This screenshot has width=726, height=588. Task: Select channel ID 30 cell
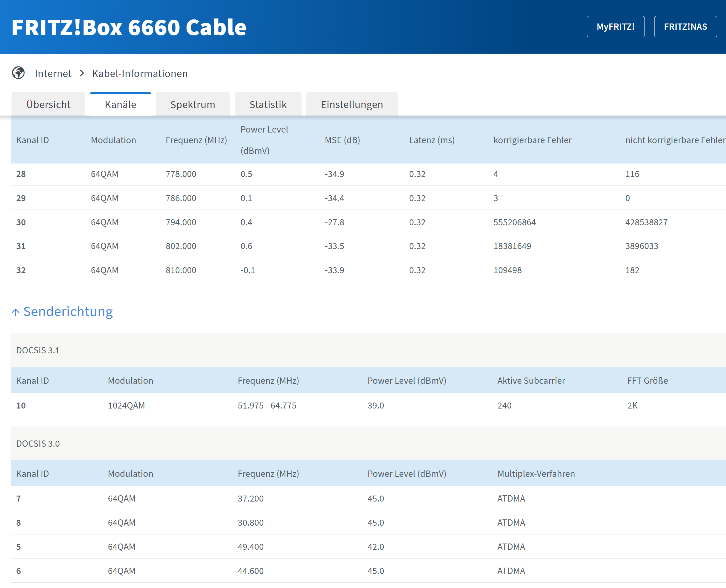coord(21,222)
